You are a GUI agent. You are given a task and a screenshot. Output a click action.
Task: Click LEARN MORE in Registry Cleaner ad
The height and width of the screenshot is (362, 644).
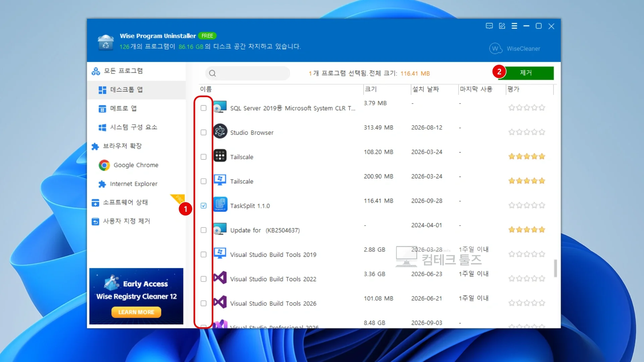pos(136,312)
